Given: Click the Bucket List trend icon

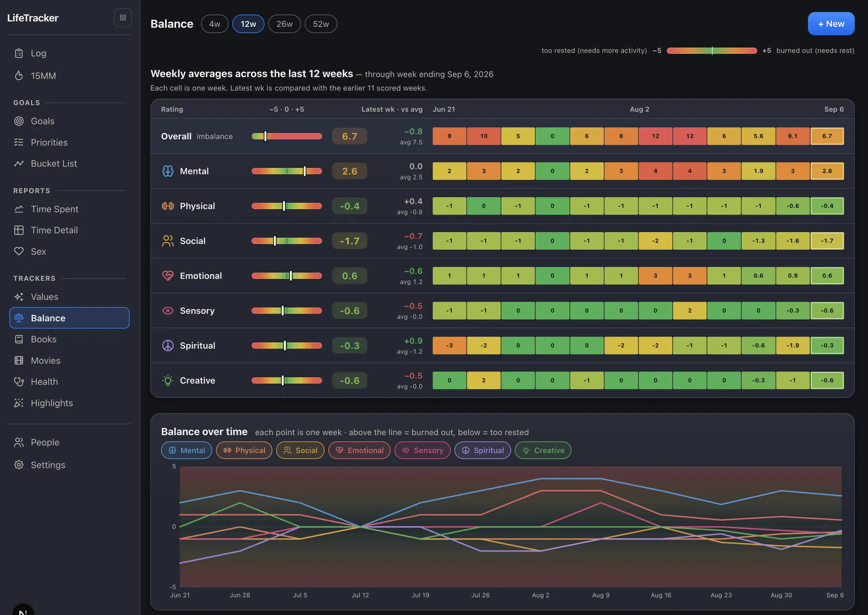Looking at the screenshot, I should pyautogui.click(x=19, y=163).
